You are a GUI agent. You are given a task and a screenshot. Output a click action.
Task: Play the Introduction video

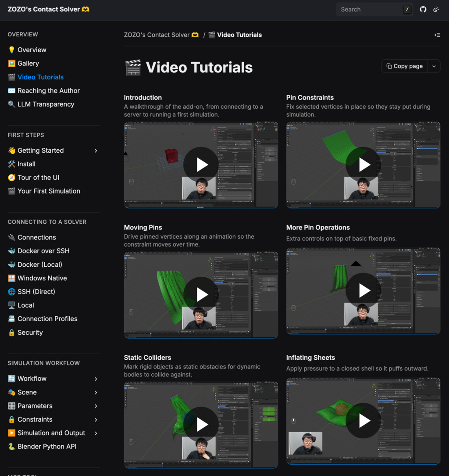coord(201,165)
